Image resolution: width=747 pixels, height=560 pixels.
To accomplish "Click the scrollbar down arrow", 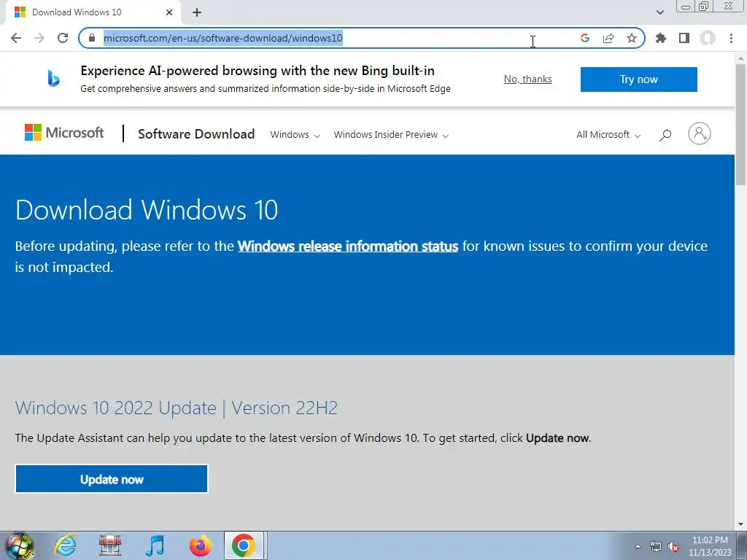I will [741, 524].
